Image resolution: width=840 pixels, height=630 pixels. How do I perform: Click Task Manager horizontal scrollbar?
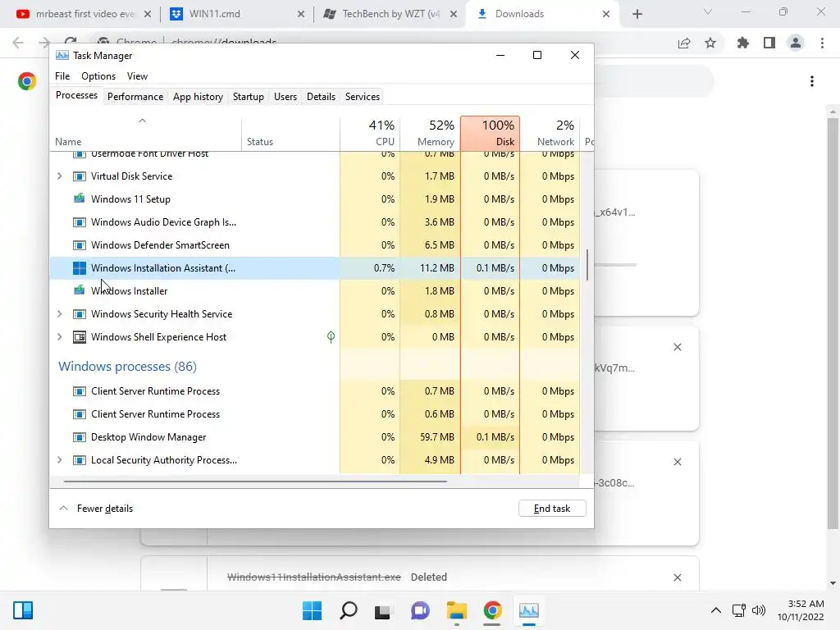pos(255,481)
